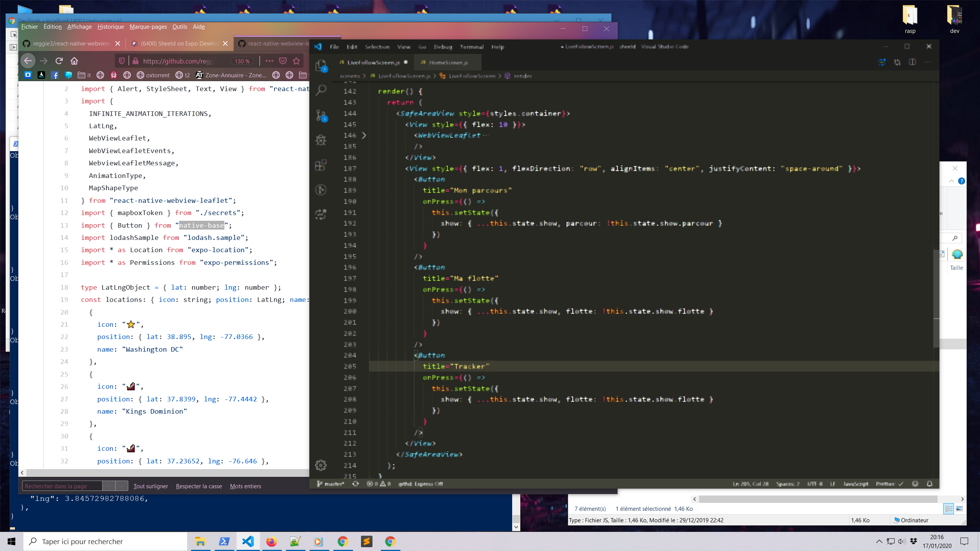This screenshot has width=980, height=551.
Task: Click Explorer window help icon
Action: (x=961, y=181)
